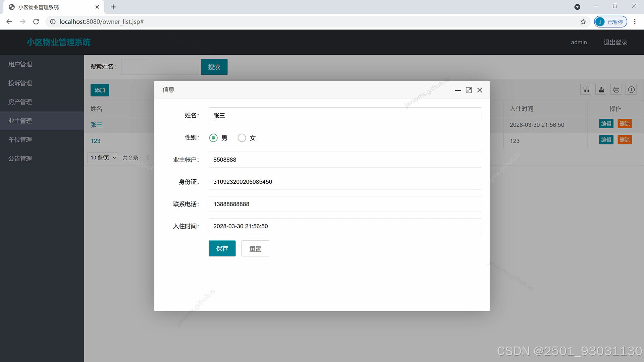Click the 张三 name cell in table
Viewport: 644px width, 362px height.
coord(96,125)
